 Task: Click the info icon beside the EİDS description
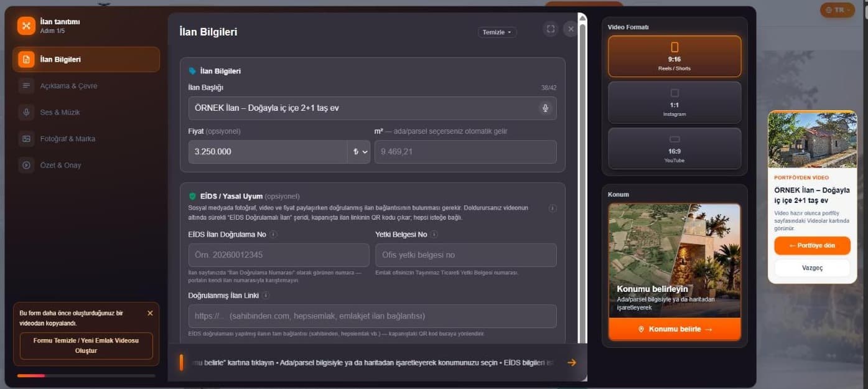coord(553,208)
